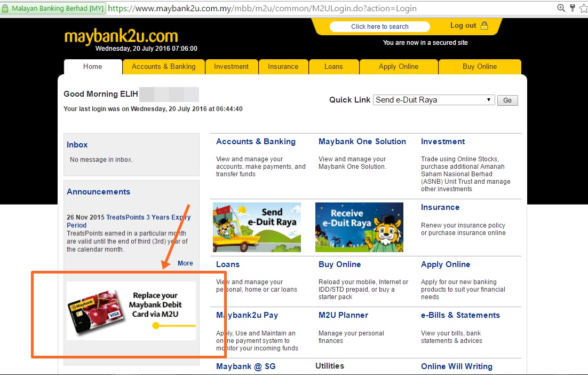
Task: Click the green padlock security icon
Action: [5, 8]
